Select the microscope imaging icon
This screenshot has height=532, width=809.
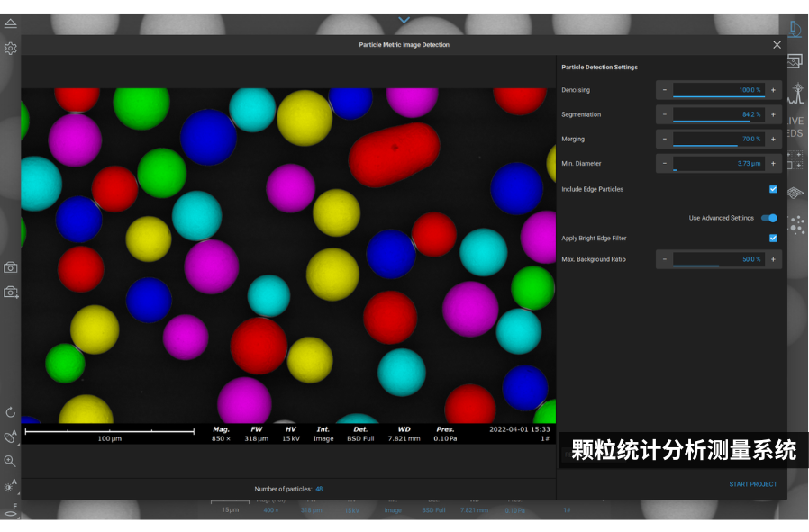[795, 29]
